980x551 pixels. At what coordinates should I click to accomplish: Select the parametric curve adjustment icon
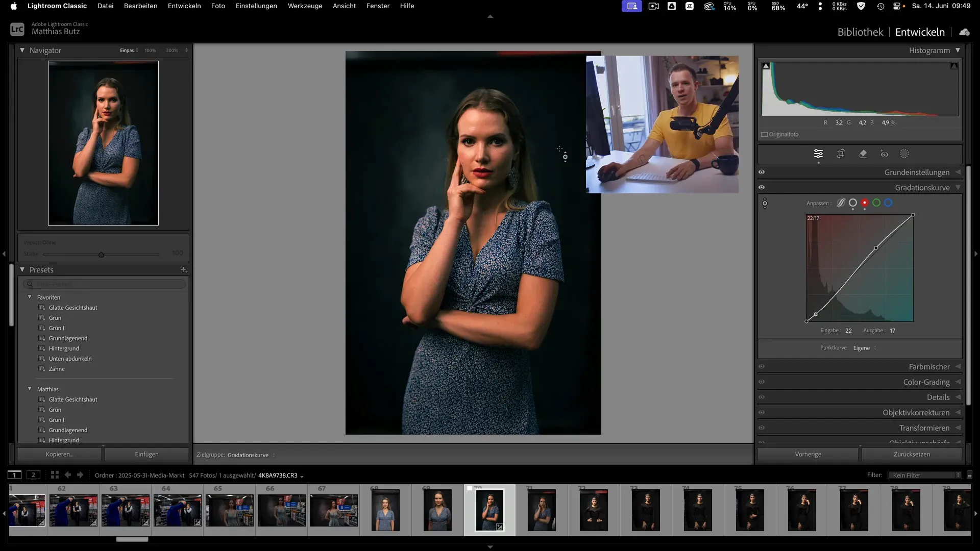click(x=841, y=203)
